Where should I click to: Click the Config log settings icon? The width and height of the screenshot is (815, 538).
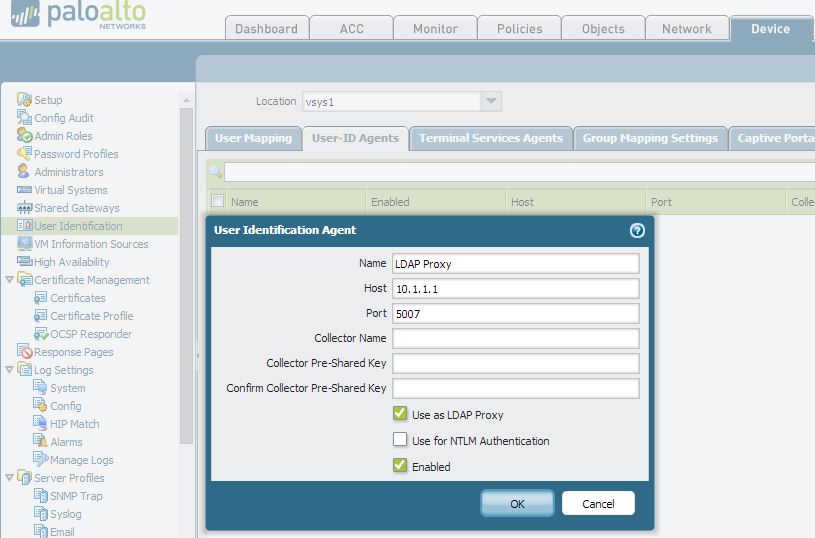click(x=40, y=405)
